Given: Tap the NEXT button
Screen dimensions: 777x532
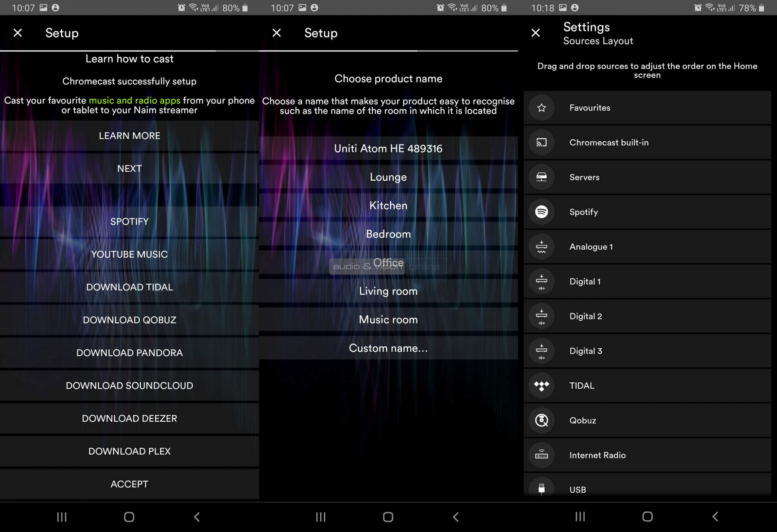Looking at the screenshot, I should tap(129, 169).
